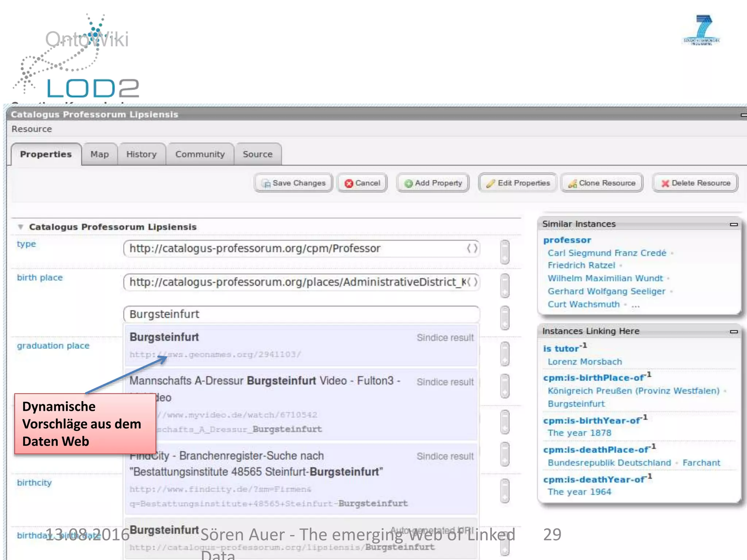Image resolution: width=747 pixels, height=560 pixels.
Task: Click the red Cancel button
Action: click(362, 183)
